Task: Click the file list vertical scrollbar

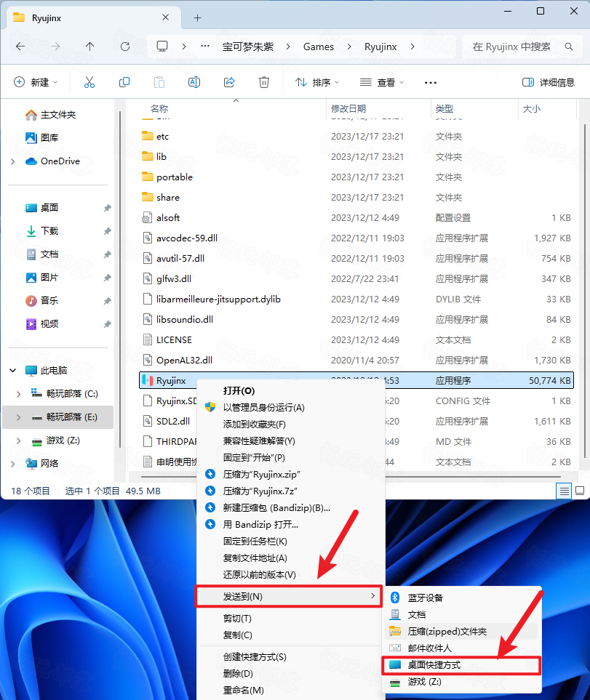Action: 585,290
